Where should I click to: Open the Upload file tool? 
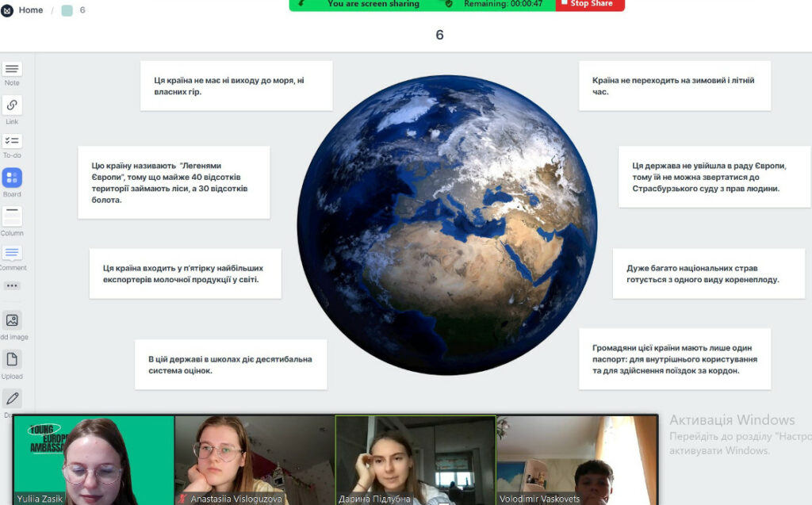[x=11, y=359]
